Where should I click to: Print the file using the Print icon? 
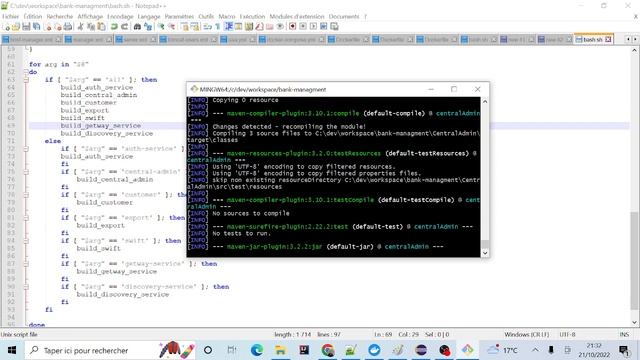(68, 27)
